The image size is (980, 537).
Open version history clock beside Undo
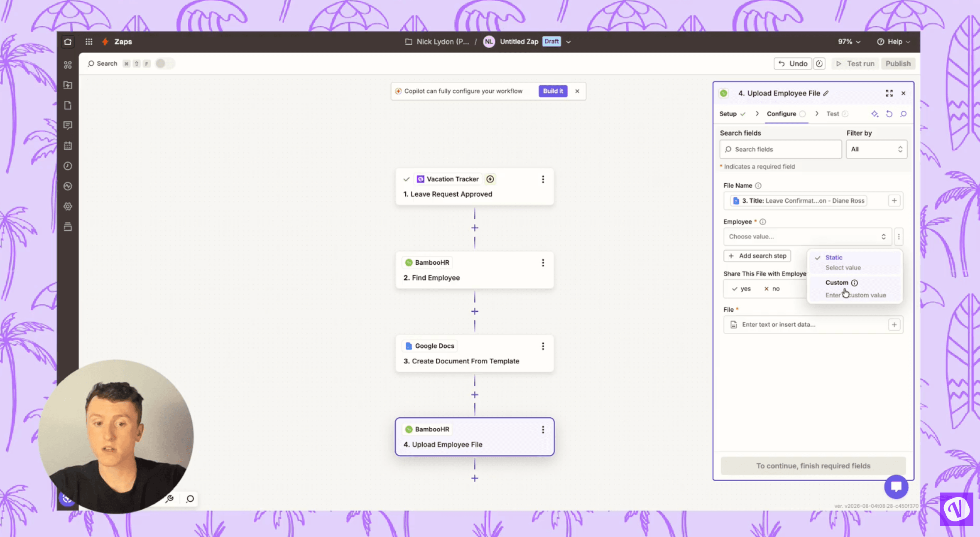[819, 64]
